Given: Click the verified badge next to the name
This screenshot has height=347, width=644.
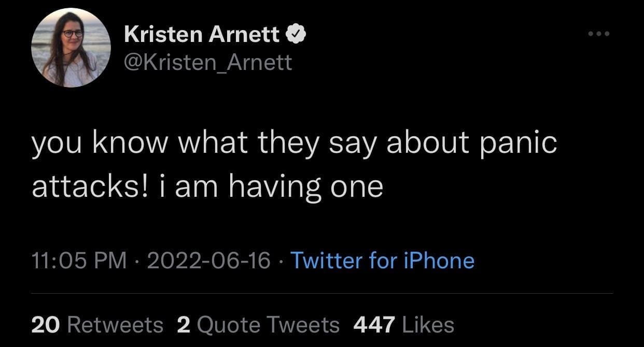Looking at the screenshot, I should 298,35.
